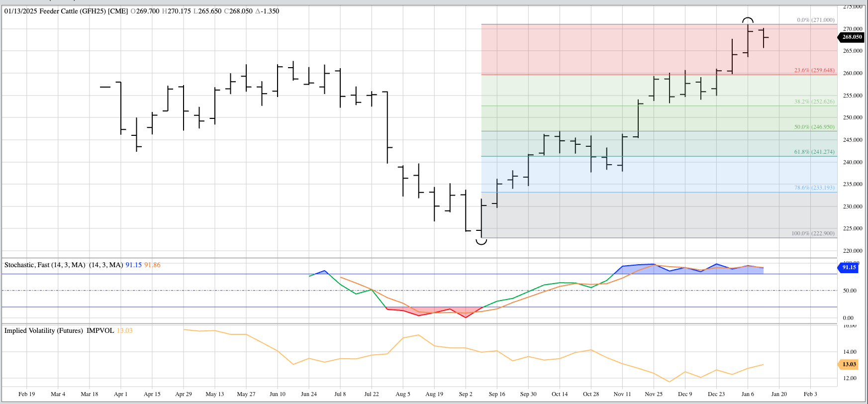Click the arc marker below the September low
Viewport: 868px width, 404px height.
click(481, 242)
